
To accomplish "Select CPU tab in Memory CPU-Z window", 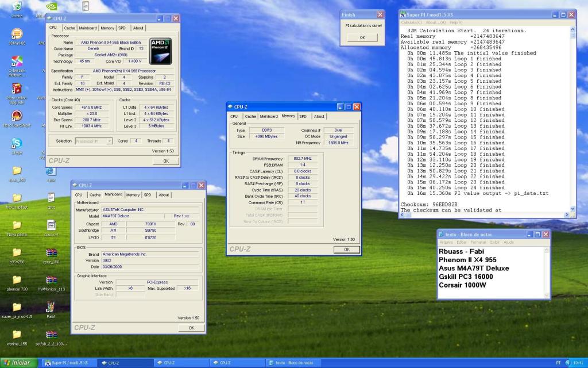I will (234, 116).
